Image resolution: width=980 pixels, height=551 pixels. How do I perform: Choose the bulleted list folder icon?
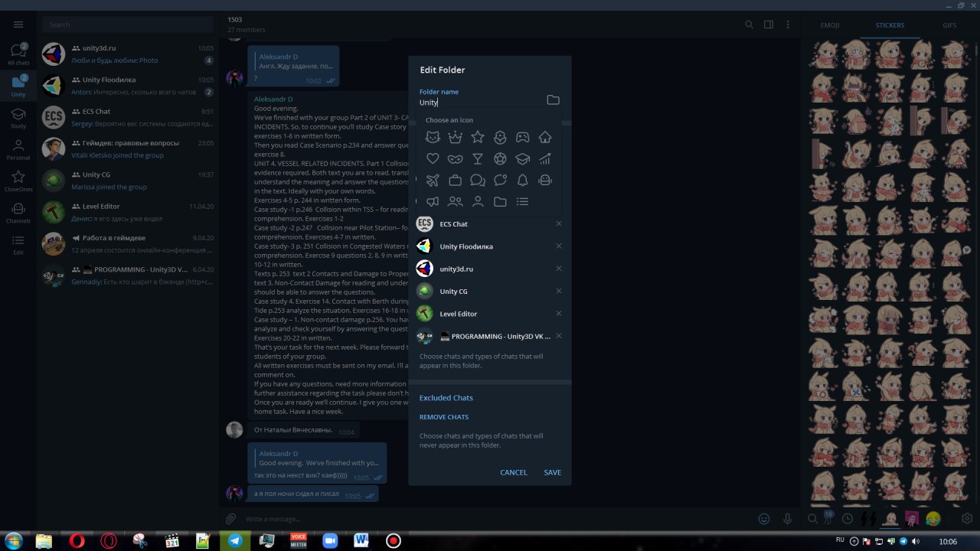click(522, 202)
